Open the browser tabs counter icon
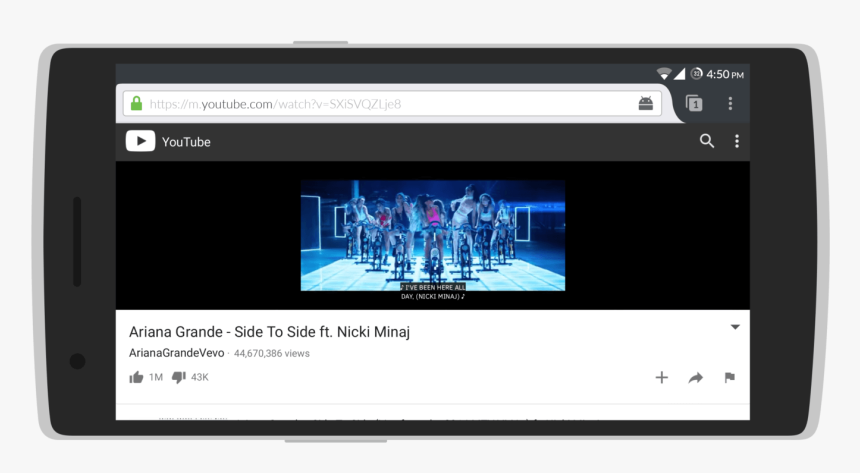Viewport: 860px width, 473px height. click(x=693, y=103)
